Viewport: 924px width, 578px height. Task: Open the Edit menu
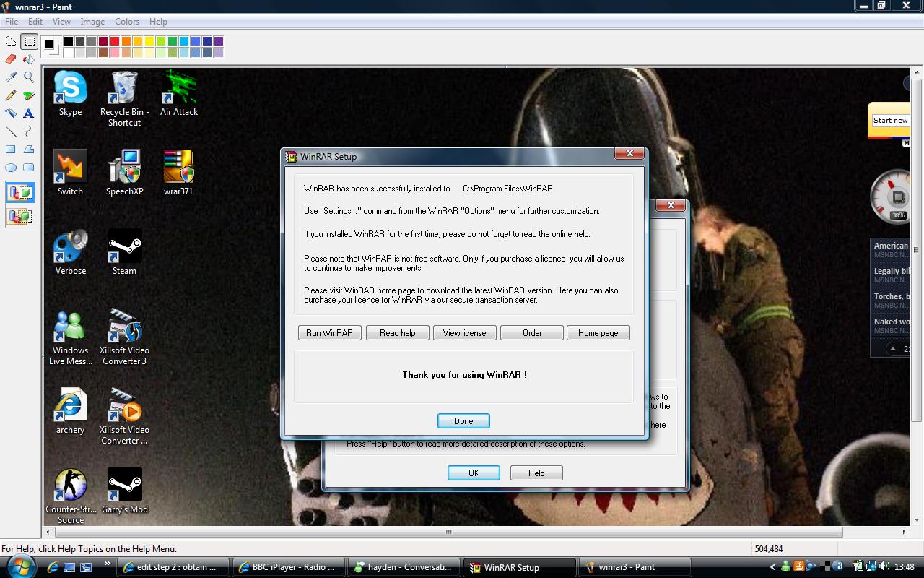tap(35, 22)
